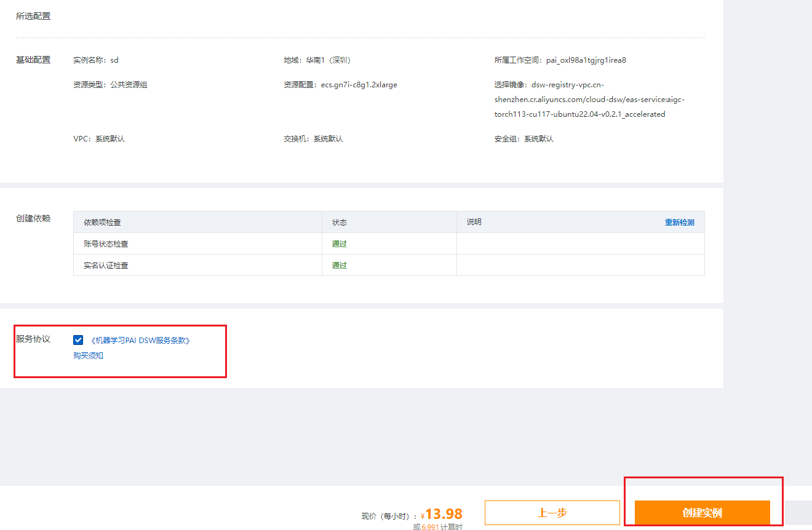
Task: Click the 上一步 button
Action: [x=552, y=513]
